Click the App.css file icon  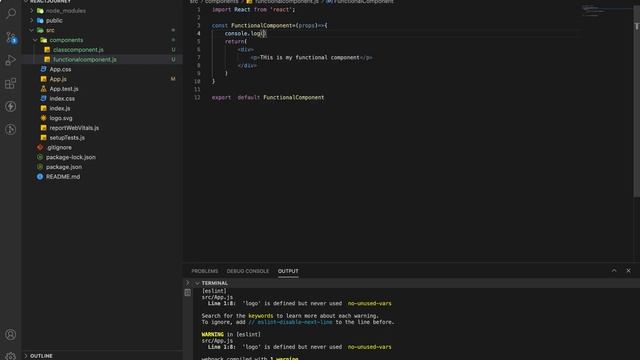pyautogui.click(x=43, y=69)
